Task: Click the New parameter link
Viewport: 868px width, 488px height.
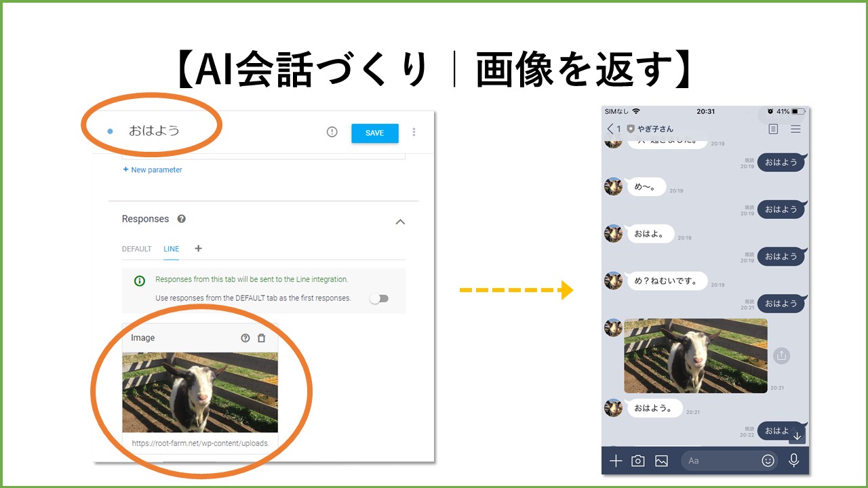Action: 153,169
